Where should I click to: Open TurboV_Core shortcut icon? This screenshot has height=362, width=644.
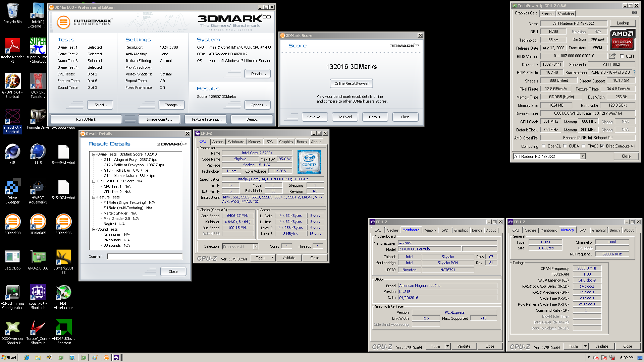pos(38,332)
